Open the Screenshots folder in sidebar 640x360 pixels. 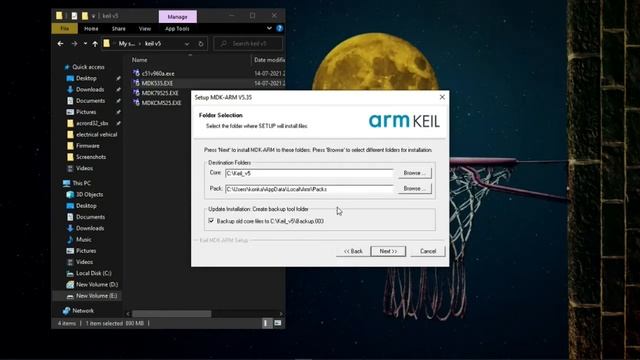[91, 157]
